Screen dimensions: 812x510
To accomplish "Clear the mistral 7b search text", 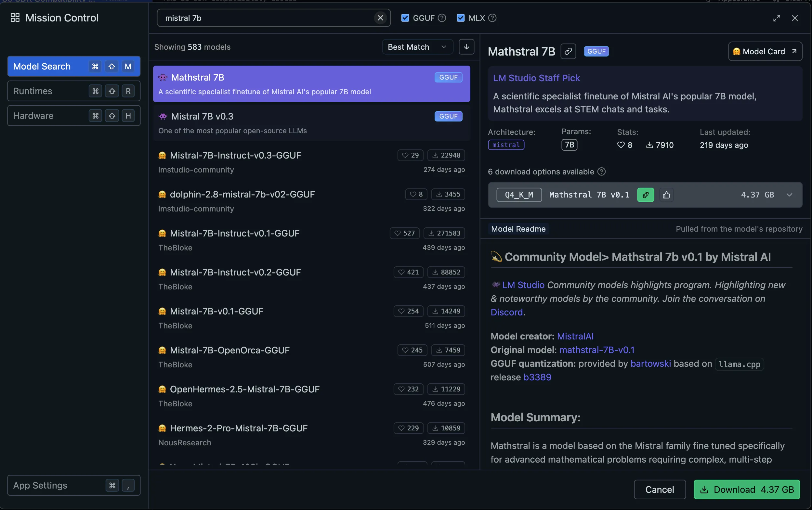I will [x=380, y=18].
